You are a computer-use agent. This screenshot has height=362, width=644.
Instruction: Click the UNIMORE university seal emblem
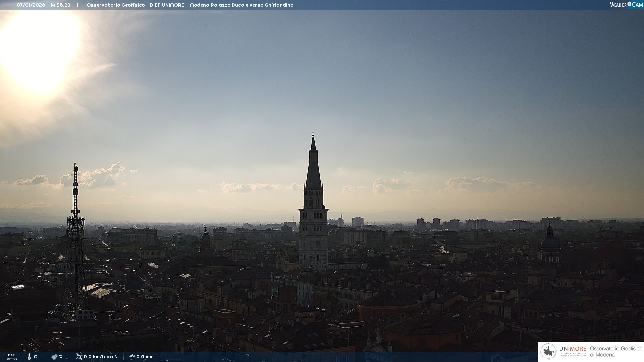tap(549, 352)
